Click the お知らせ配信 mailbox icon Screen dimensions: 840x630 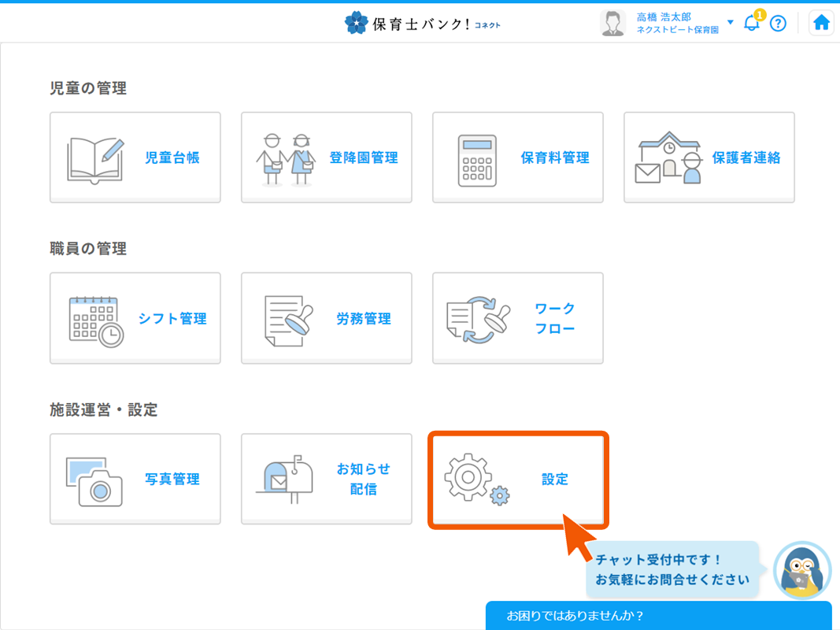[286, 477]
